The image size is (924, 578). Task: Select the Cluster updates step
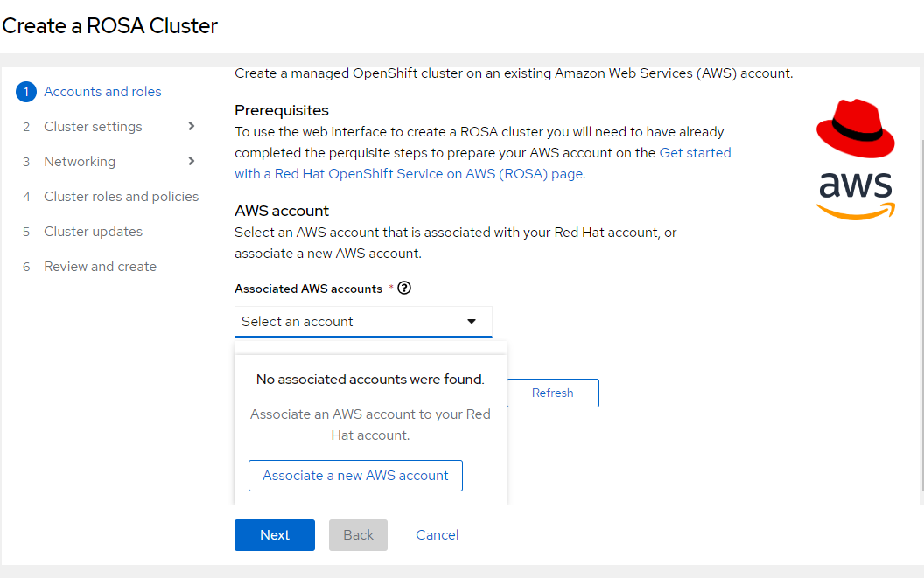click(x=93, y=232)
